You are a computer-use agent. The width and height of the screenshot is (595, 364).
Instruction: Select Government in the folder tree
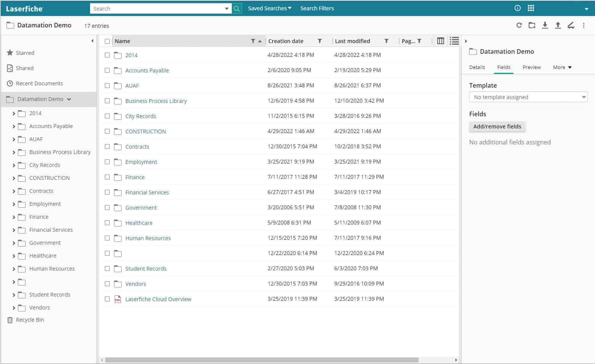tap(45, 243)
